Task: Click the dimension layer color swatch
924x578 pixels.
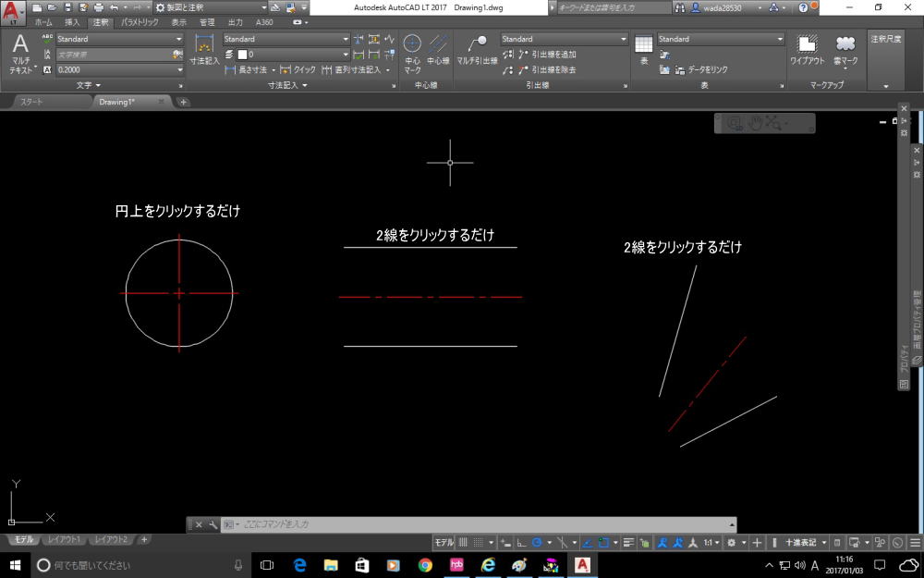Action: [242, 55]
